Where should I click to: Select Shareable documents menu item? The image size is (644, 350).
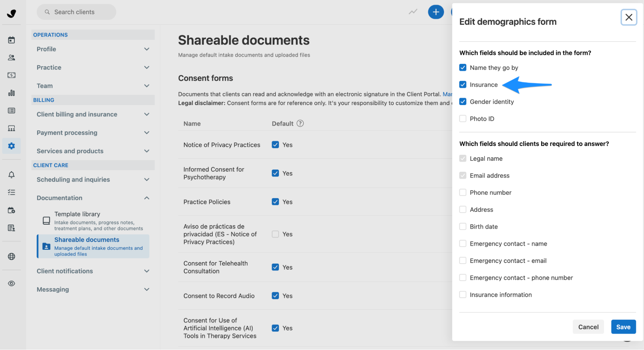point(93,247)
